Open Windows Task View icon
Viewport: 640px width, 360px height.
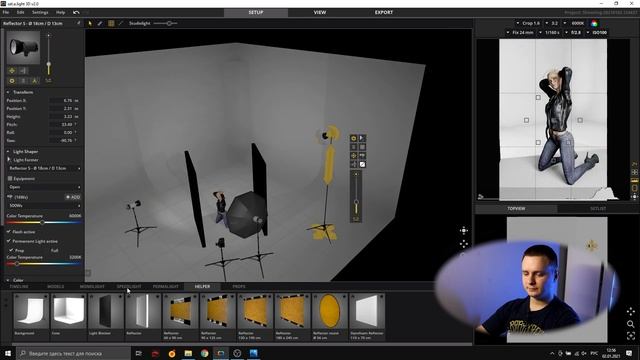tap(138, 353)
